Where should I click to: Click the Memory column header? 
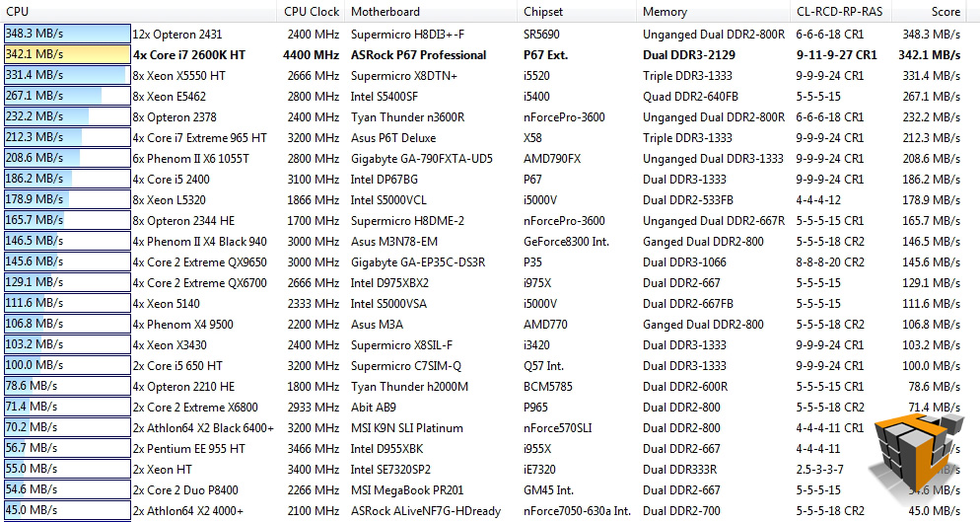click(x=713, y=11)
